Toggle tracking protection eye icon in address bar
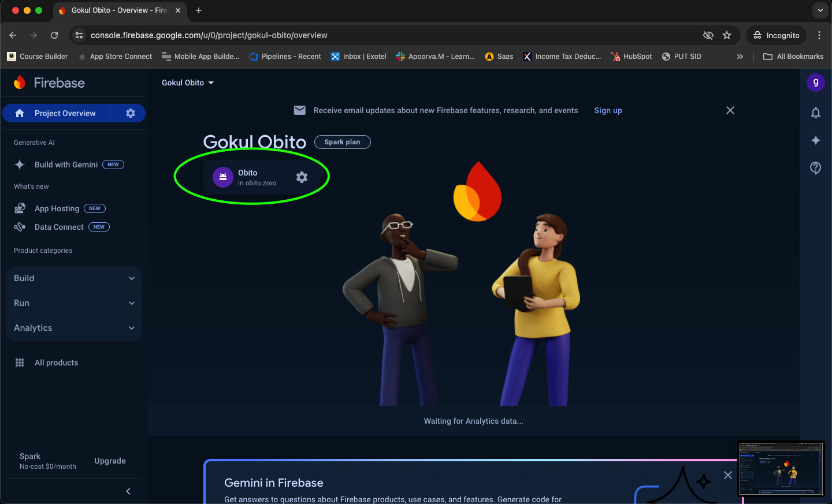The image size is (832, 504). coord(708,35)
